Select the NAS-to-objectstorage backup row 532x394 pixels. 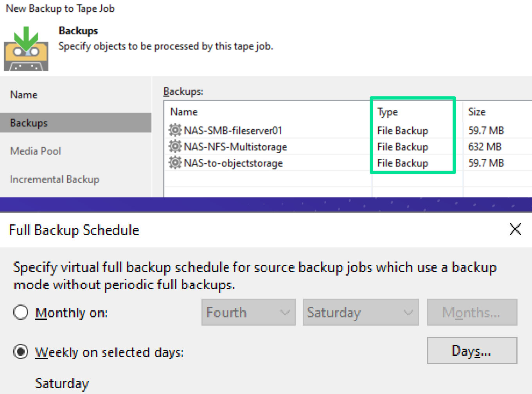(x=234, y=163)
